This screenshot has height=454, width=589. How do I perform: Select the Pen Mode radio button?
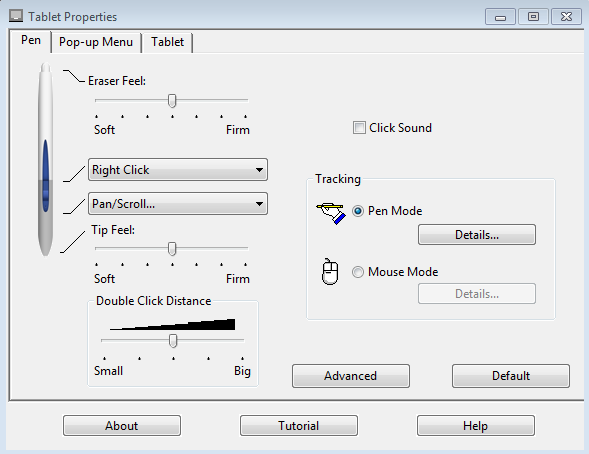[x=358, y=211]
